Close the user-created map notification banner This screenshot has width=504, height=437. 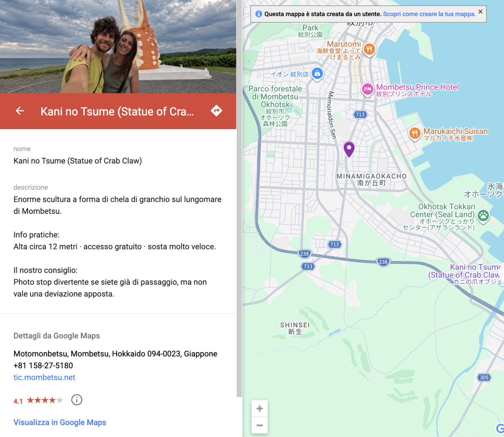(480, 12)
